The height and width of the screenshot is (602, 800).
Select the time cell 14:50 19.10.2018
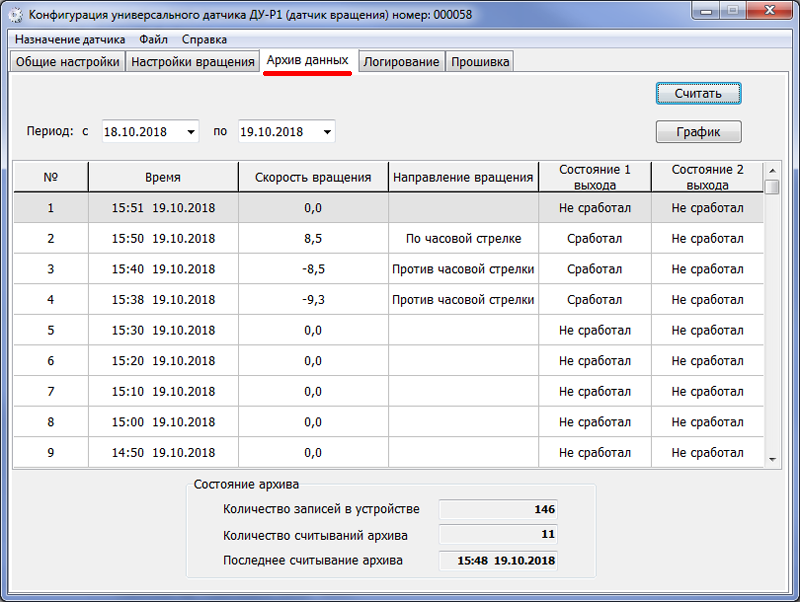coord(163,453)
